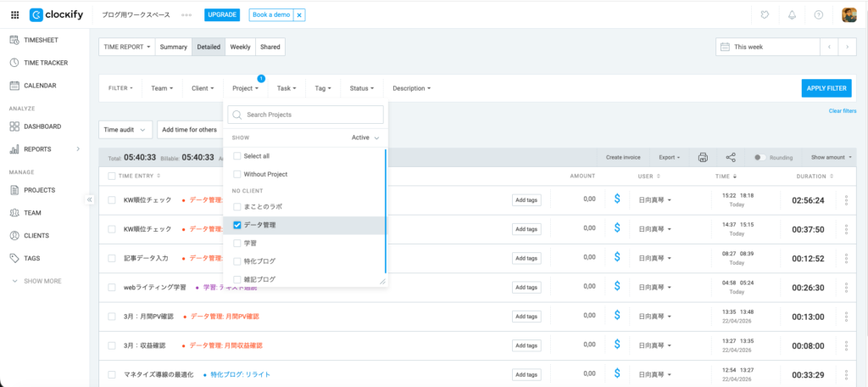
Task: Switch to the Summary report tab
Action: pyautogui.click(x=174, y=47)
